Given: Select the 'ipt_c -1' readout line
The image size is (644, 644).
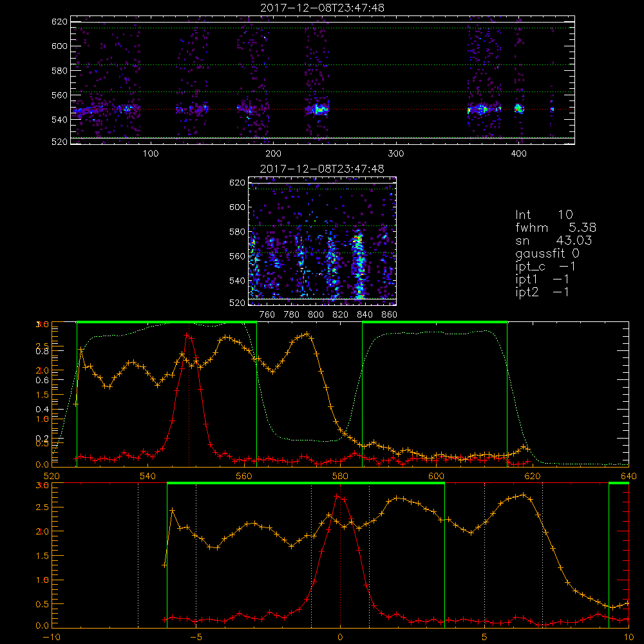Looking at the screenshot, I should (x=545, y=267).
